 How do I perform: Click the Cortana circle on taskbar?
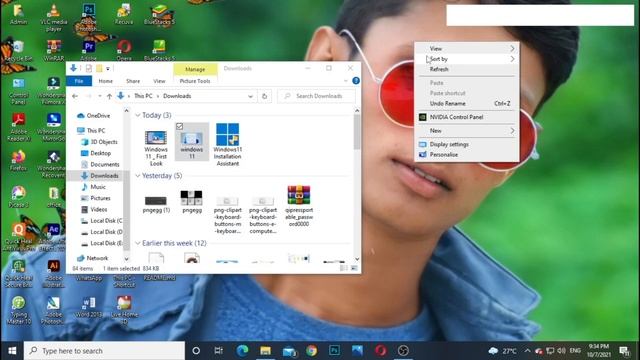196,351
